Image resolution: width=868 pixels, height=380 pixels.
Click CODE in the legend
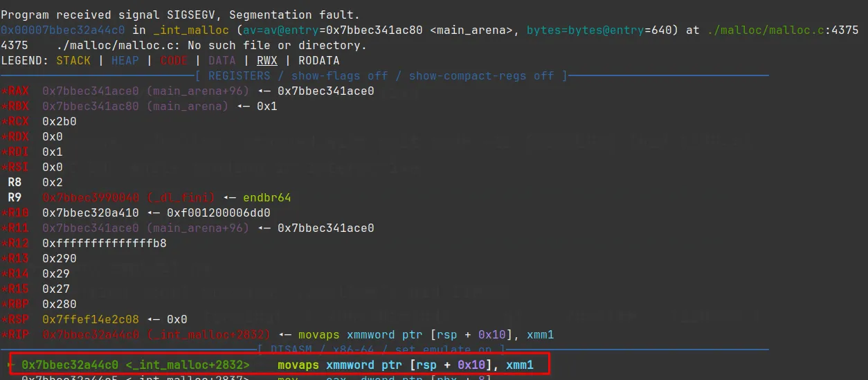tap(174, 60)
